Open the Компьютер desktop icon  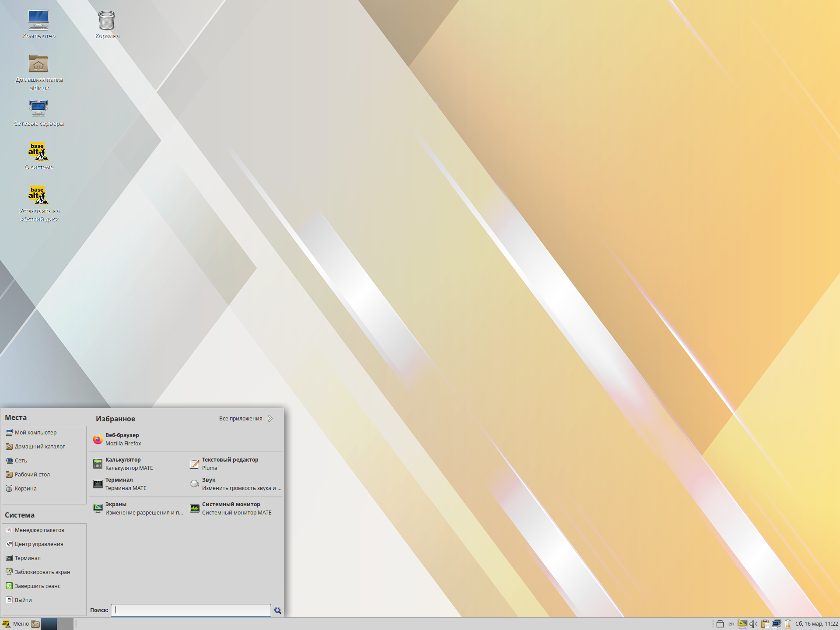tap(38, 24)
